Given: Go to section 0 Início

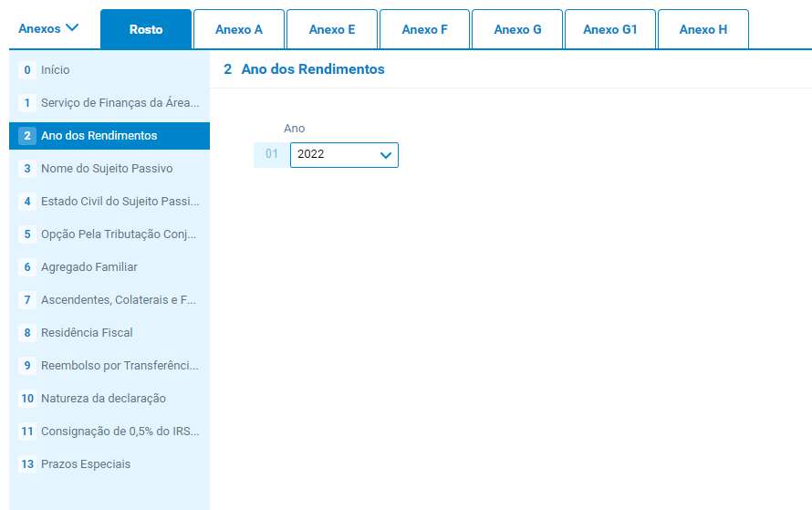Looking at the screenshot, I should tap(109, 70).
